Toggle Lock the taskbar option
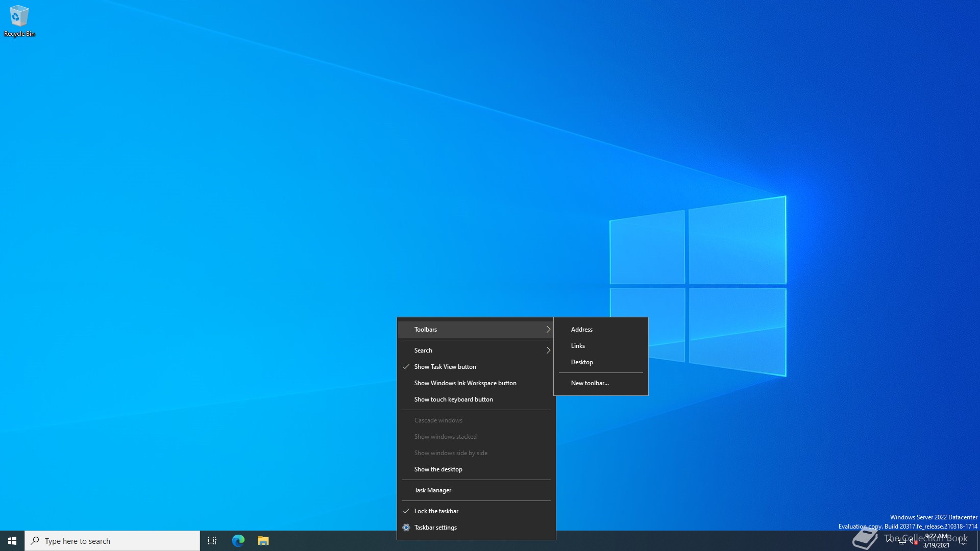This screenshot has height=551, width=980. coord(436,511)
